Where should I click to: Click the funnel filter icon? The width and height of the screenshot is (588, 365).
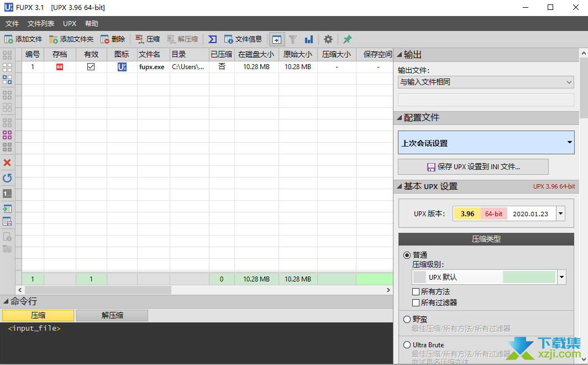293,39
